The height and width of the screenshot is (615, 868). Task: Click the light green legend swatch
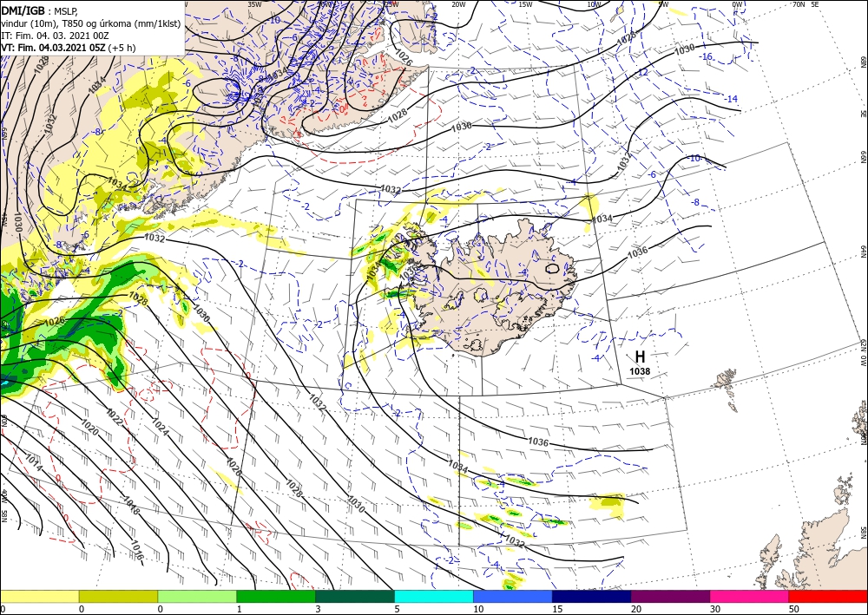197,596
